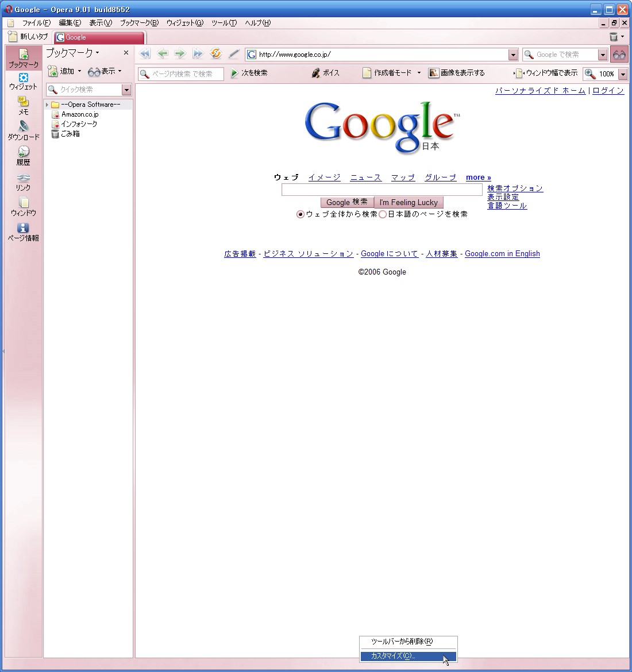
Task: Select search Japanese pages radio button
Action: tap(383, 214)
